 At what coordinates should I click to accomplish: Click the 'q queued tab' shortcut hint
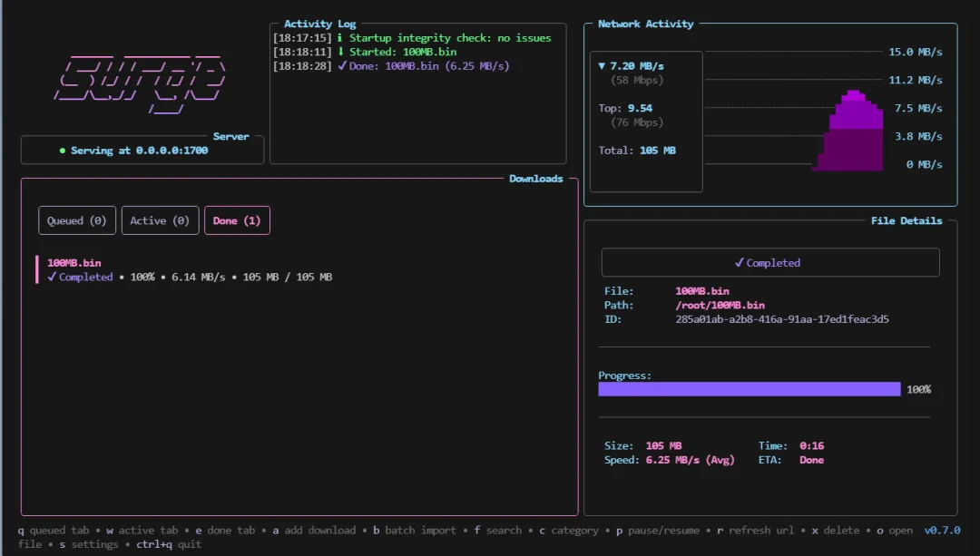pos(54,531)
